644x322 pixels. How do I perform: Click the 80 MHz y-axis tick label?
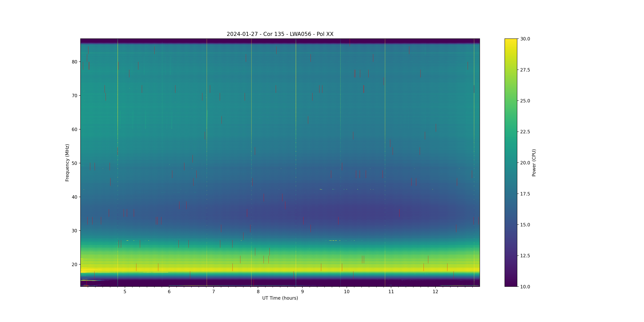click(75, 62)
